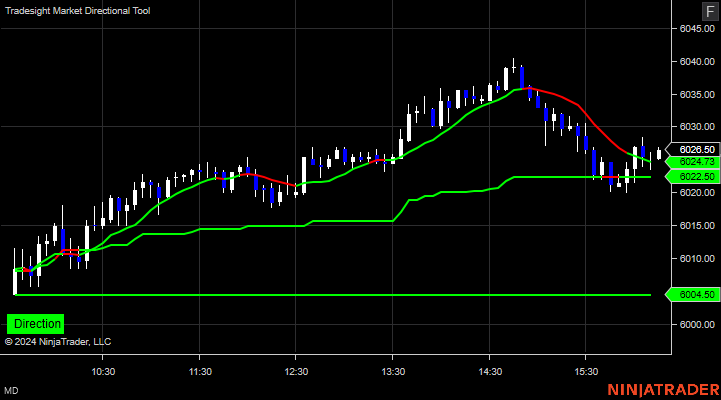Click the 10:30 time axis label
This screenshot has width=721, height=400.
(103, 371)
